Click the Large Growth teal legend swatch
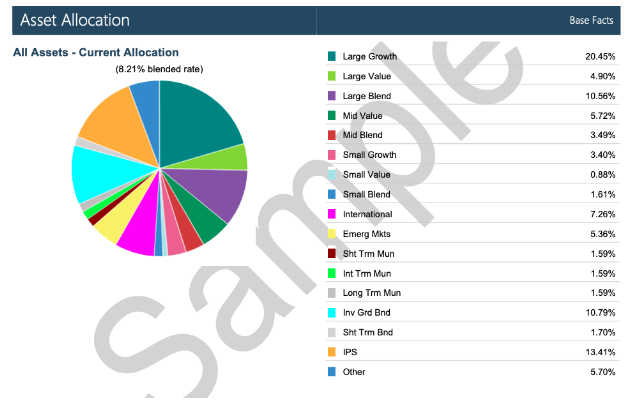Image resolution: width=637 pixels, height=417 pixels. [x=332, y=56]
